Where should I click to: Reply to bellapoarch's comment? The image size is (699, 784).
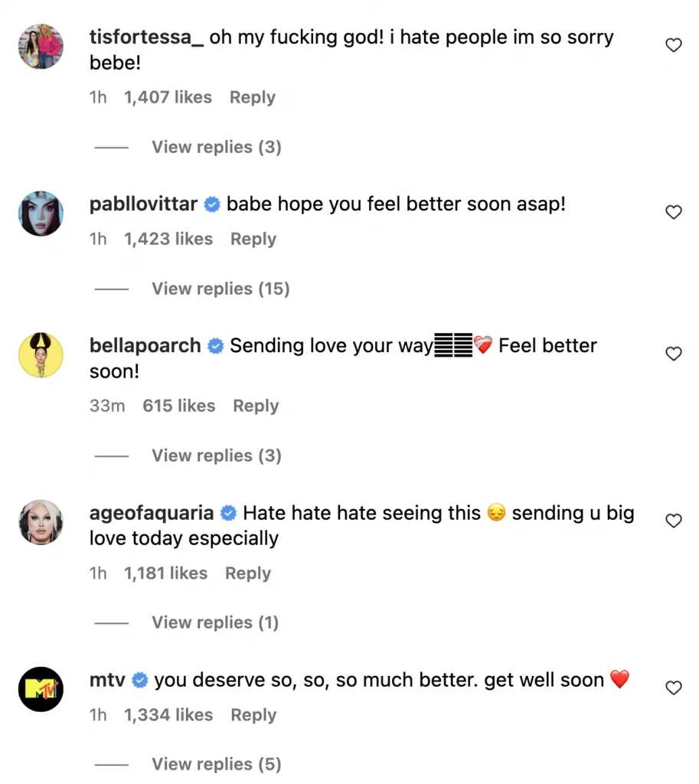(x=256, y=406)
